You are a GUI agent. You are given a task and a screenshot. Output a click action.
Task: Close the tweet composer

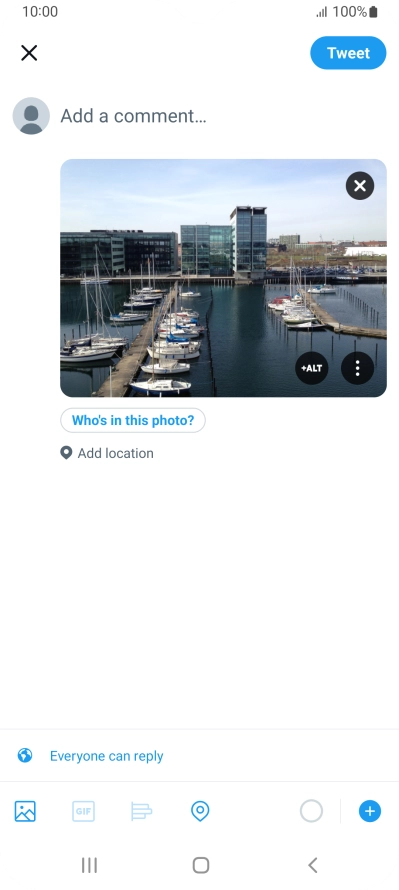29,53
